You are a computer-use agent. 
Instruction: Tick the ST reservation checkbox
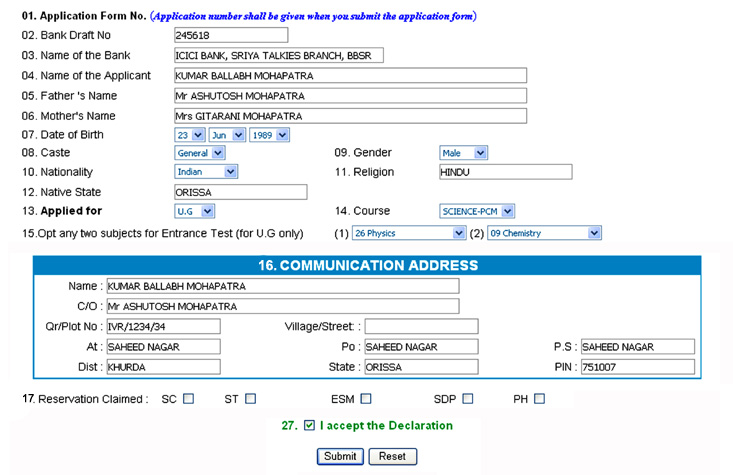(251, 399)
